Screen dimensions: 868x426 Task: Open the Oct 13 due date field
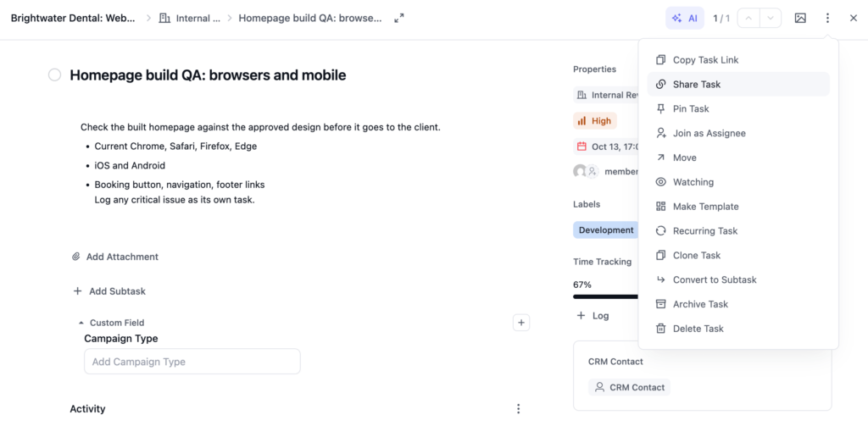(x=607, y=147)
